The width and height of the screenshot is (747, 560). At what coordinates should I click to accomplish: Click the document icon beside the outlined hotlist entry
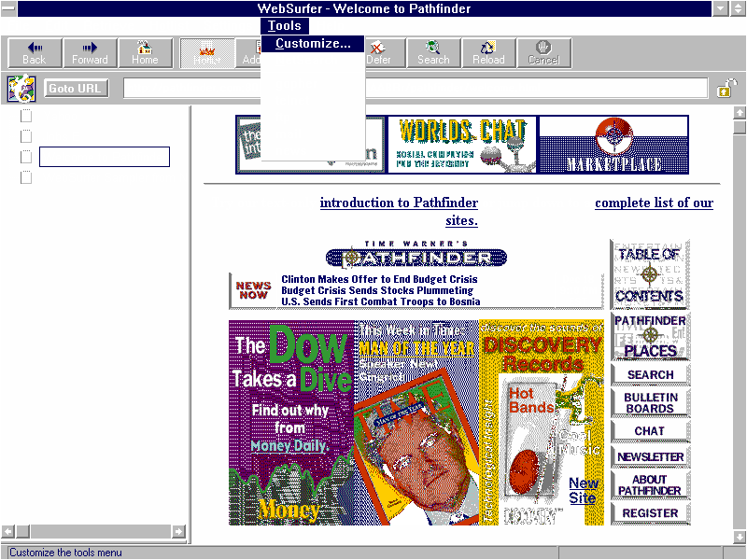[x=26, y=157]
